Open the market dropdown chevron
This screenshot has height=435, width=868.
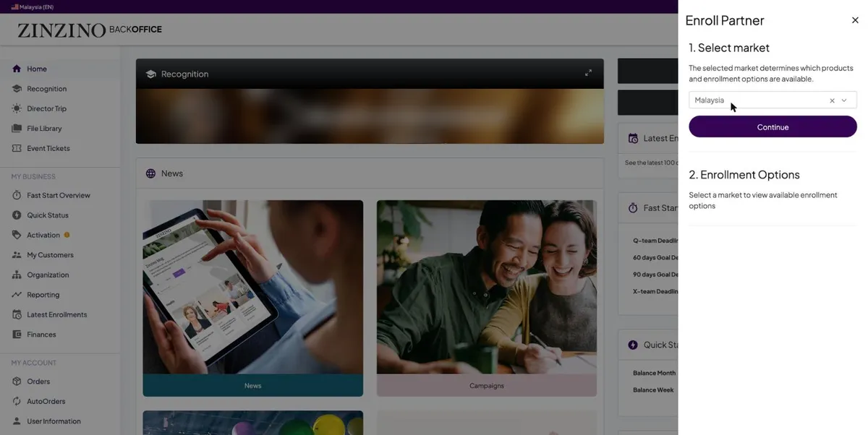tap(844, 100)
